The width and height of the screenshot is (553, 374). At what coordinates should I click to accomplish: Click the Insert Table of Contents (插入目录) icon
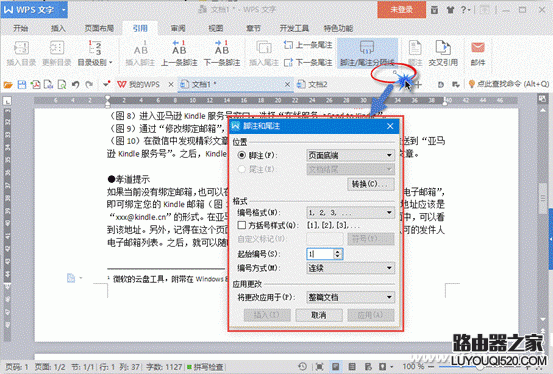(x=21, y=48)
